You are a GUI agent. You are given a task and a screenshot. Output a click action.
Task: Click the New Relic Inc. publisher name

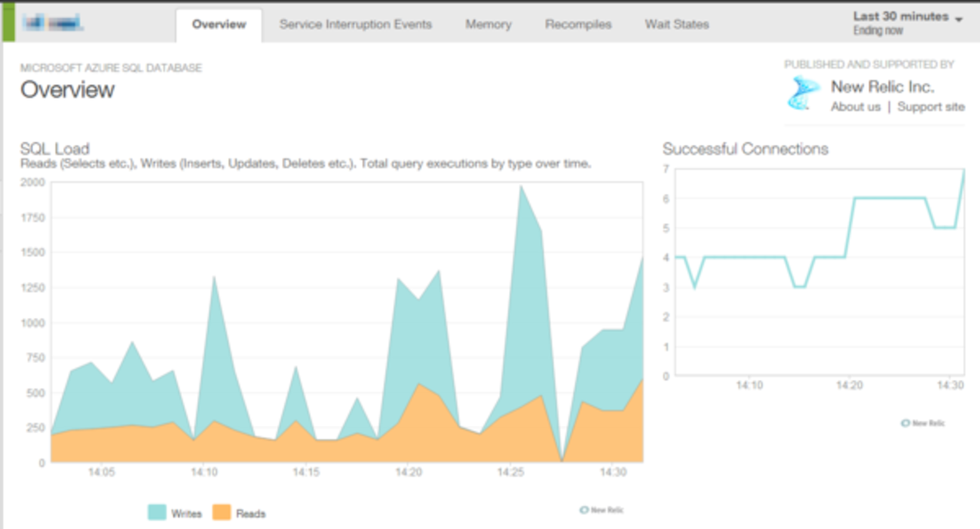coord(882,87)
